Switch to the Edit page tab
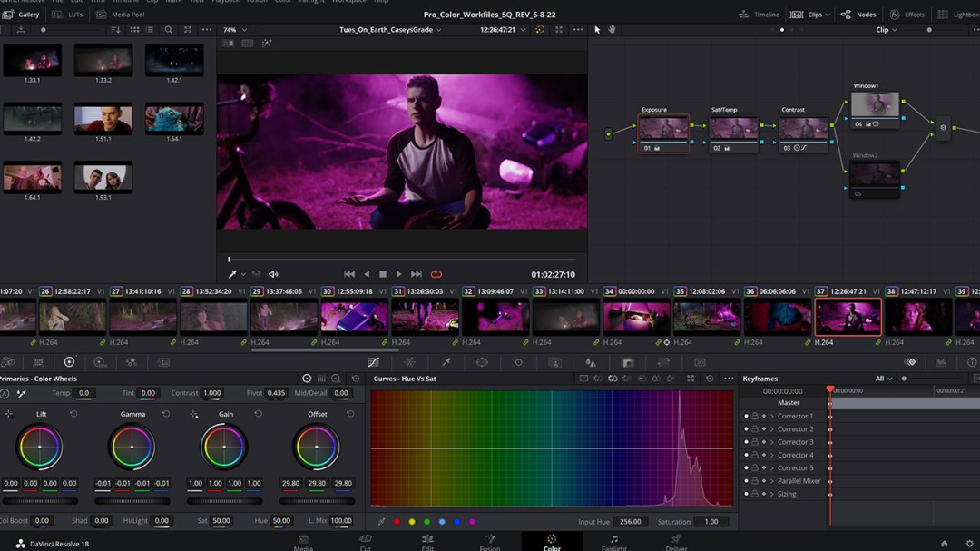The width and height of the screenshot is (980, 551). tap(427, 542)
